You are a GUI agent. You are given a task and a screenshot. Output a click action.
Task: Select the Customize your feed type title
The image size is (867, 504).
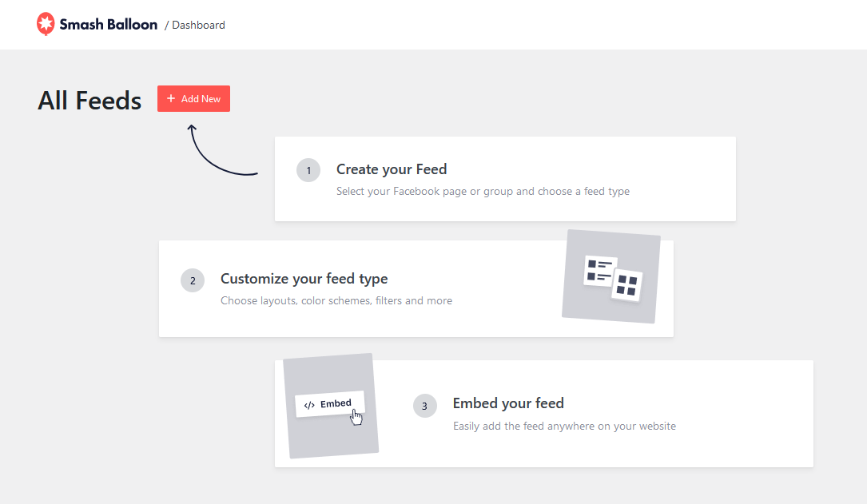[x=304, y=279]
